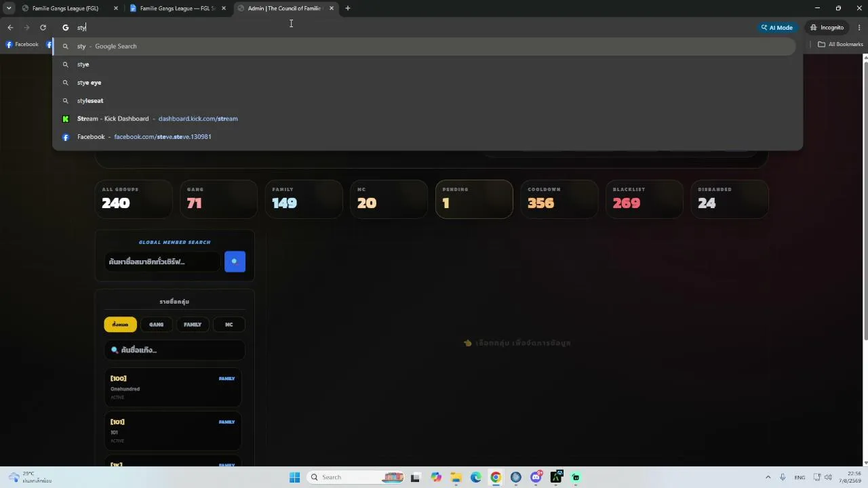Open the Chrome three-dot menu
Viewport: 868px width, 488px height.
859,28
